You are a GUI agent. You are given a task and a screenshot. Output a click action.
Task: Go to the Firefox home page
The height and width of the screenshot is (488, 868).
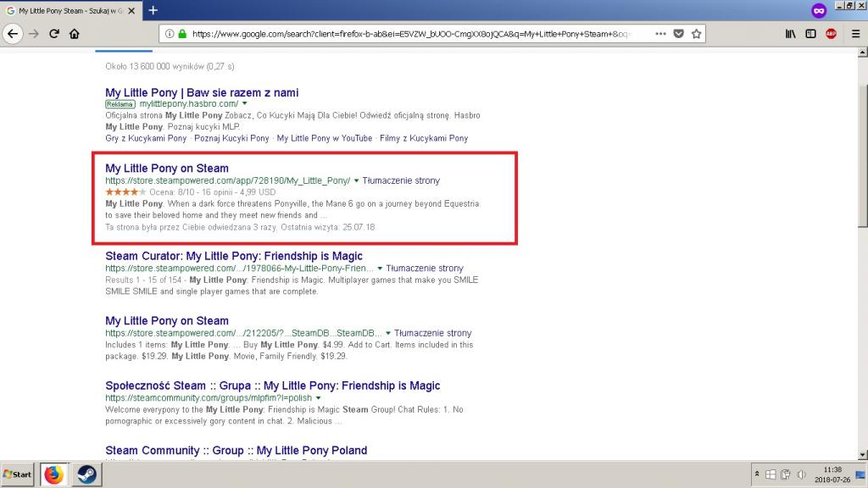(x=75, y=34)
